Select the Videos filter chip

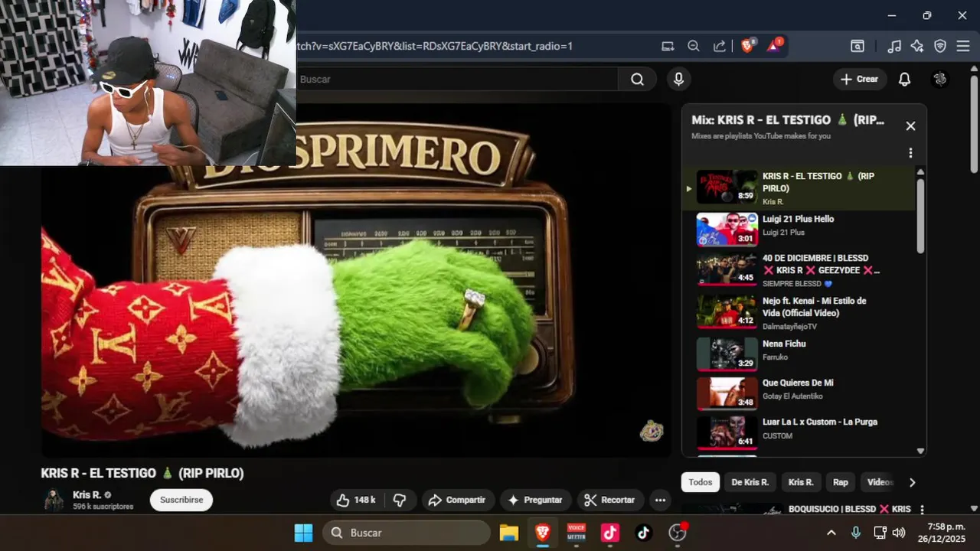click(880, 482)
